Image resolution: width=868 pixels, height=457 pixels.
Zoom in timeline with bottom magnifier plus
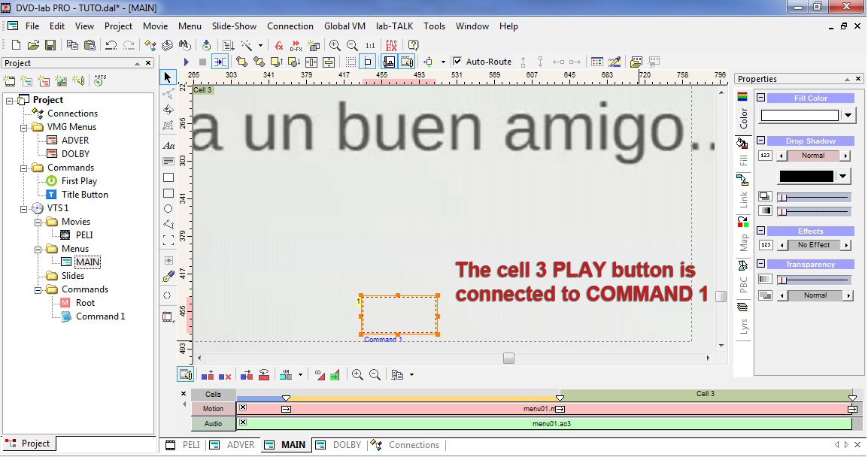pyautogui.click(x=357, y=375)
